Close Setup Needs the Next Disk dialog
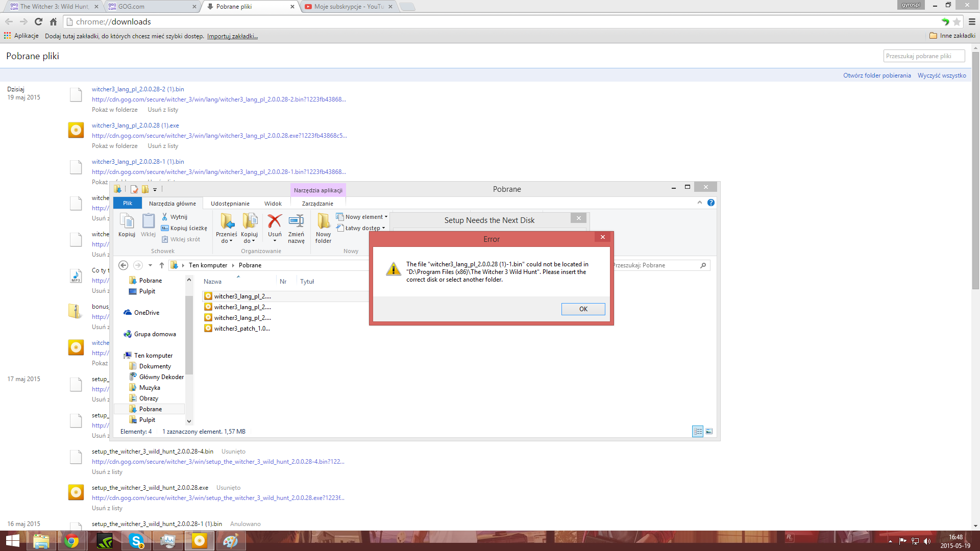Image resolution: width=980 pixels, height=551 pixels. tap(578, 218)
